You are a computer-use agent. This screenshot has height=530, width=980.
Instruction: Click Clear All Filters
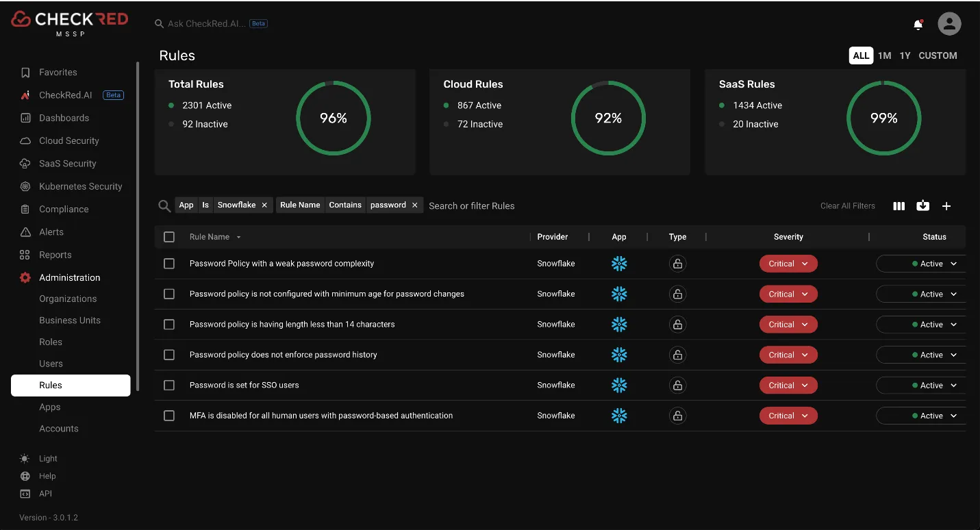(847, 206)
